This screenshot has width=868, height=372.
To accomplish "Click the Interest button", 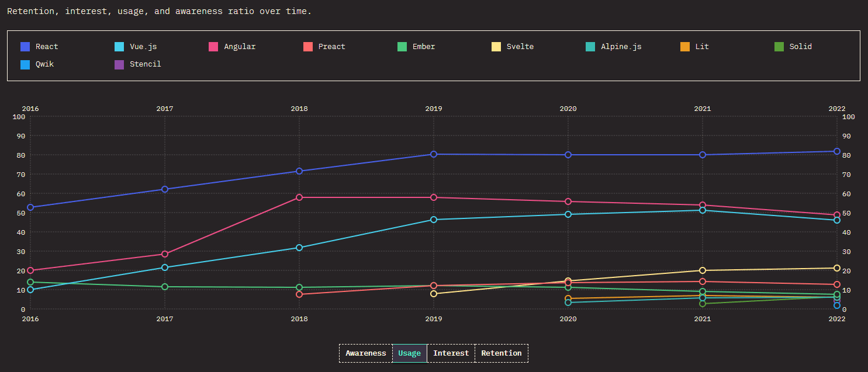I will click(x=451, y=353).
